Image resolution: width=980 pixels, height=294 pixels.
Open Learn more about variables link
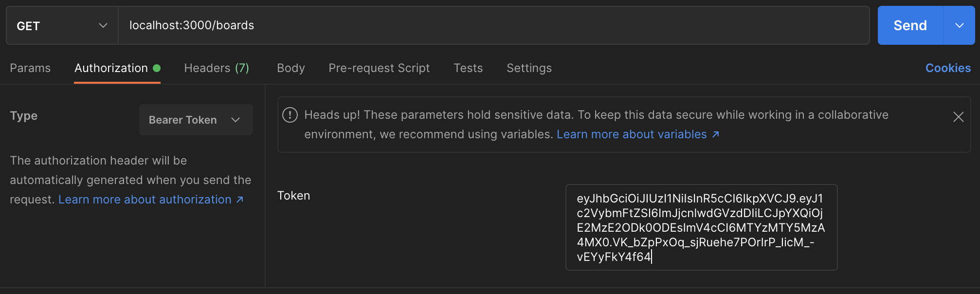point(631,134)
